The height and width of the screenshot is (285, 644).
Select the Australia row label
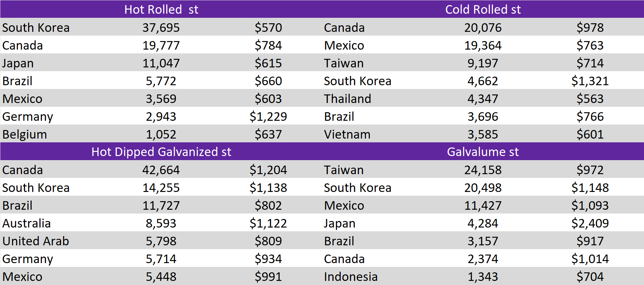pyautogui.click(x=26, y=223)
